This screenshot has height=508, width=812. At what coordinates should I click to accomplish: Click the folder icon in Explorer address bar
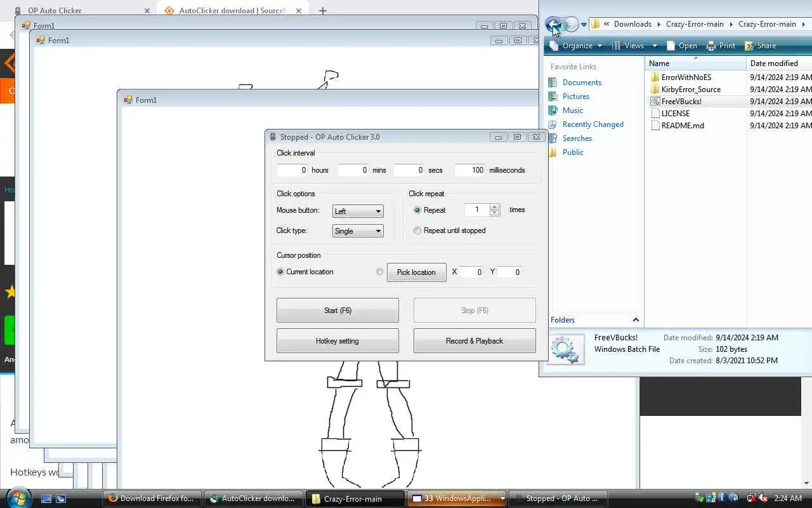click(x=595, y=24)
